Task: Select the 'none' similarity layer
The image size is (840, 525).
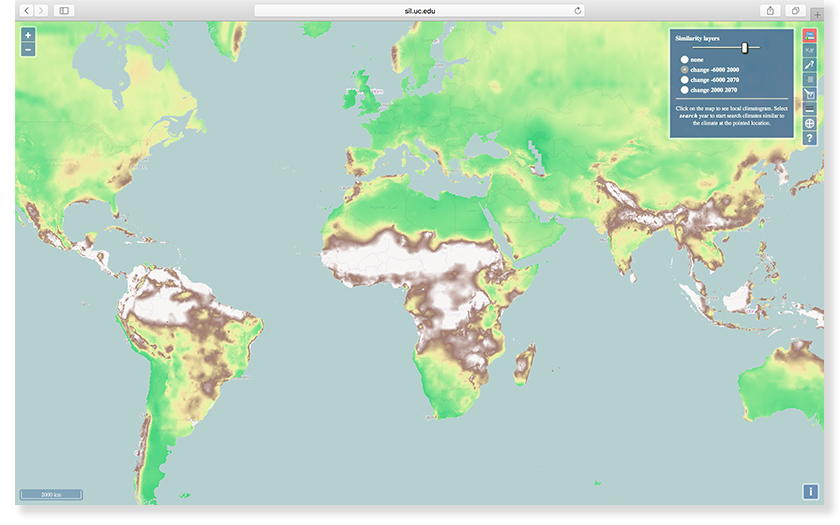Action: pyautogui.click(x=684, y=60)
